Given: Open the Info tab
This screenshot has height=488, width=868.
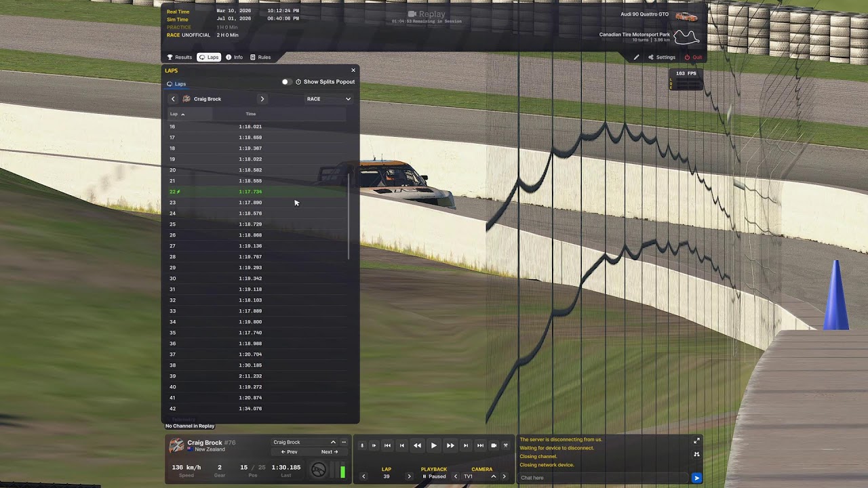Looking at the screenshot, I should (234, 57).
